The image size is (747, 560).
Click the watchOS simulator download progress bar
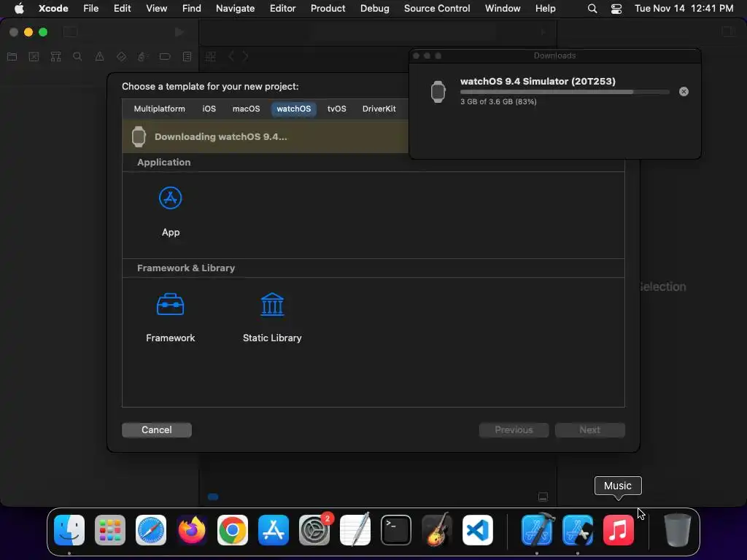click(x=565, y=92)
